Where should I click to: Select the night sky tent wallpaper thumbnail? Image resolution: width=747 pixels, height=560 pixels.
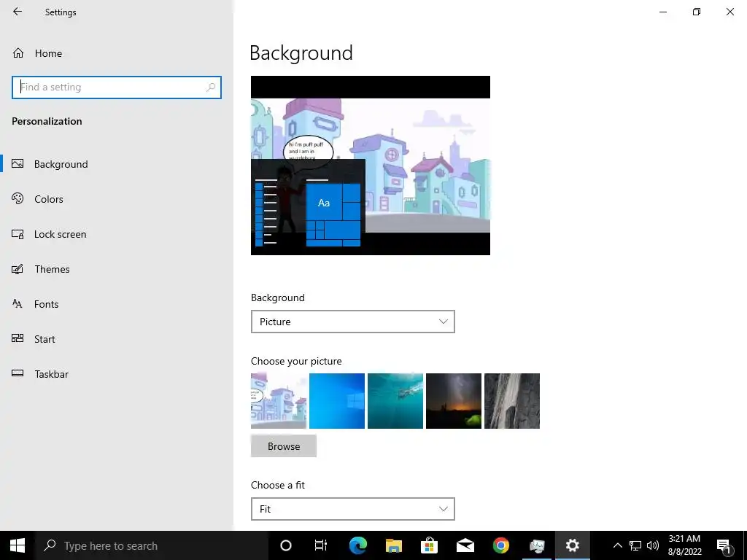(x=454, y=401)
